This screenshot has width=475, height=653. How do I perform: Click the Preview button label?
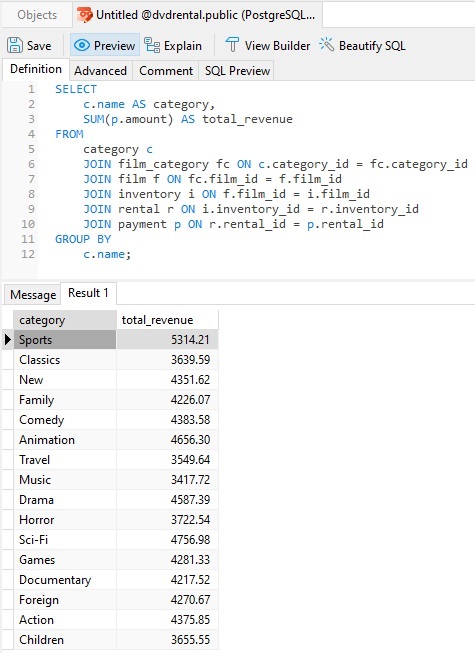point(114,45)
